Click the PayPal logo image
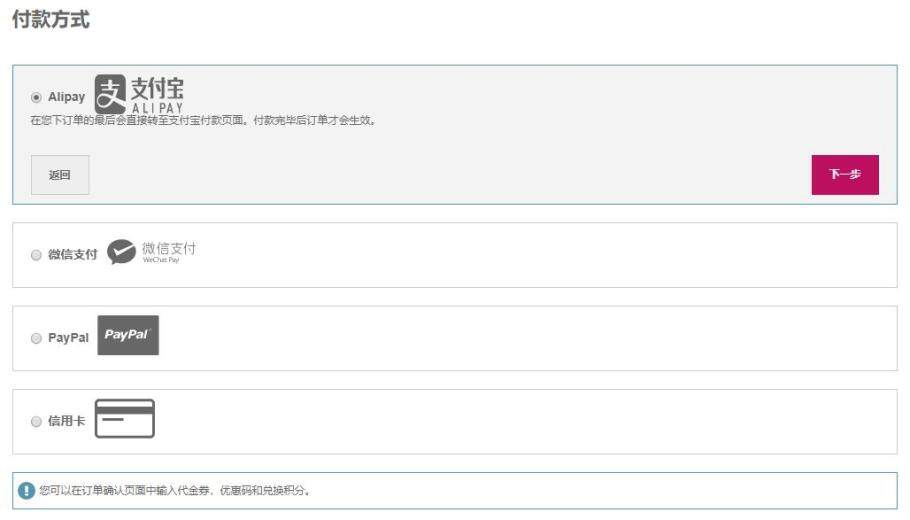This screenshot has width=910, height=520. (128, 335)
